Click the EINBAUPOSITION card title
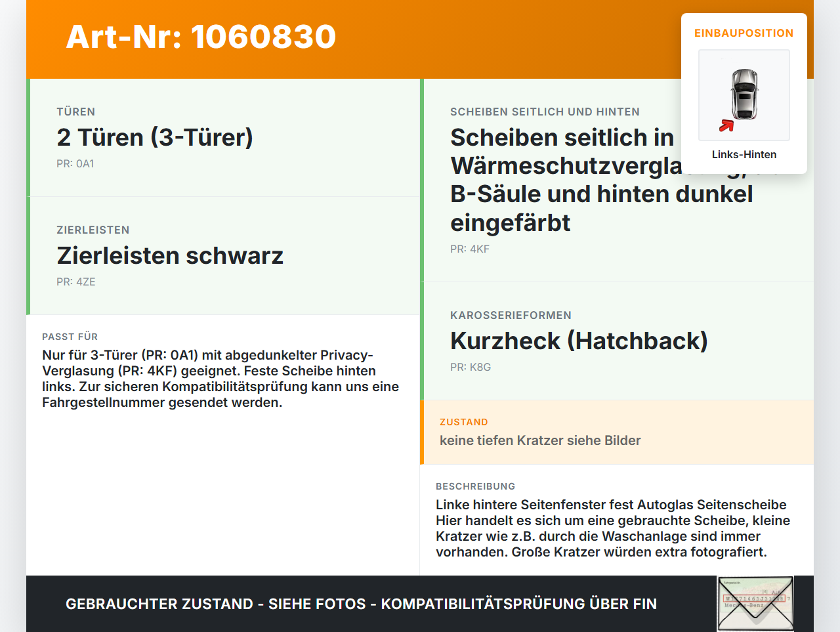The height and width of the screenshot is (632, 840). [744, 33]
